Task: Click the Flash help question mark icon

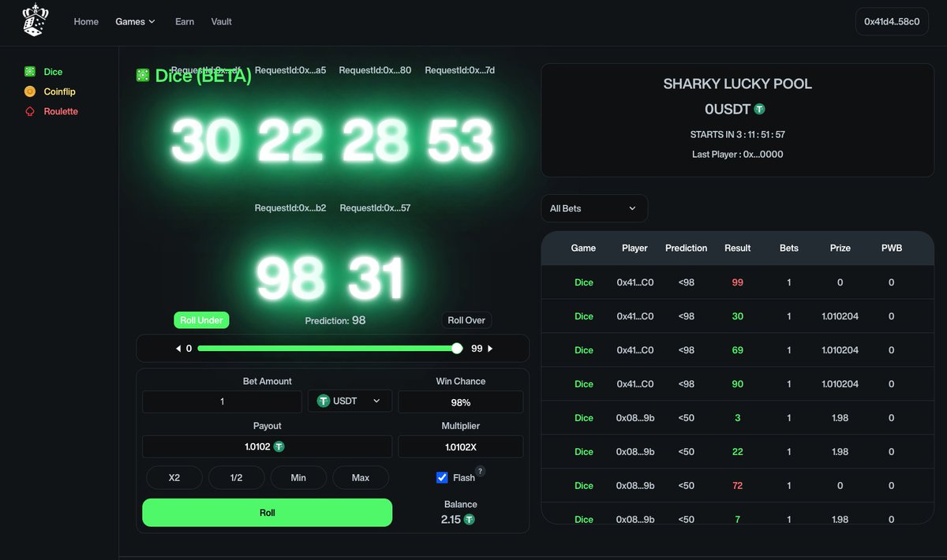Action: (480, 471)
